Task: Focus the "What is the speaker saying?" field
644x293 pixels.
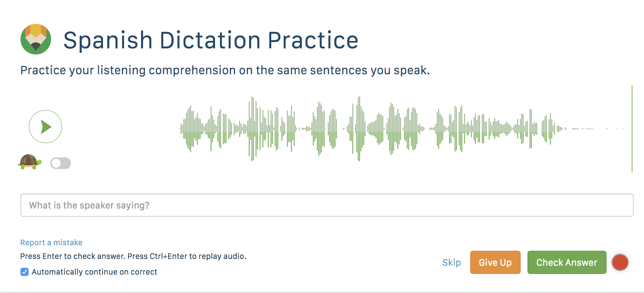Action: (x=326, y=205)
